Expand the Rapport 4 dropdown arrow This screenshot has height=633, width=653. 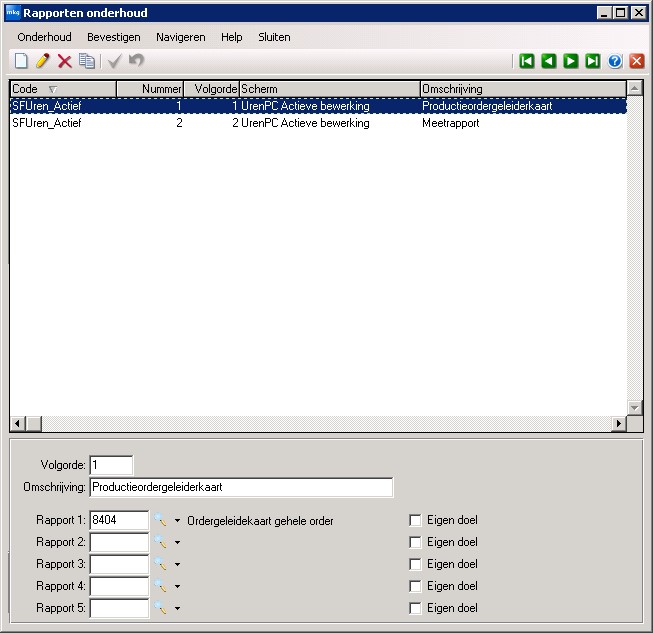coord(177,587)
